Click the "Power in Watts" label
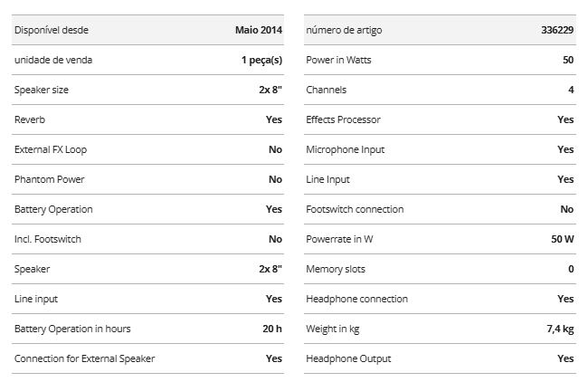The width and height of the screenshot is (588, 382). [339, 60]
